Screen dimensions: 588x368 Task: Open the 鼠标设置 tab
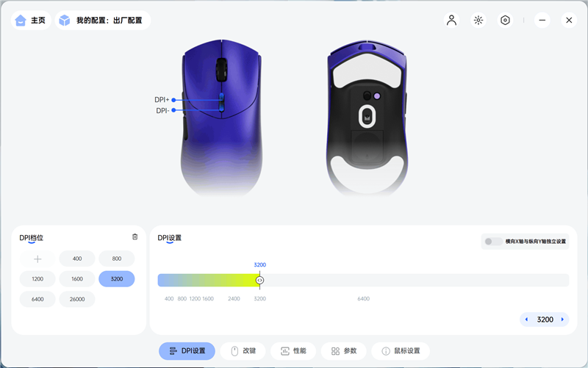point(401,351)
